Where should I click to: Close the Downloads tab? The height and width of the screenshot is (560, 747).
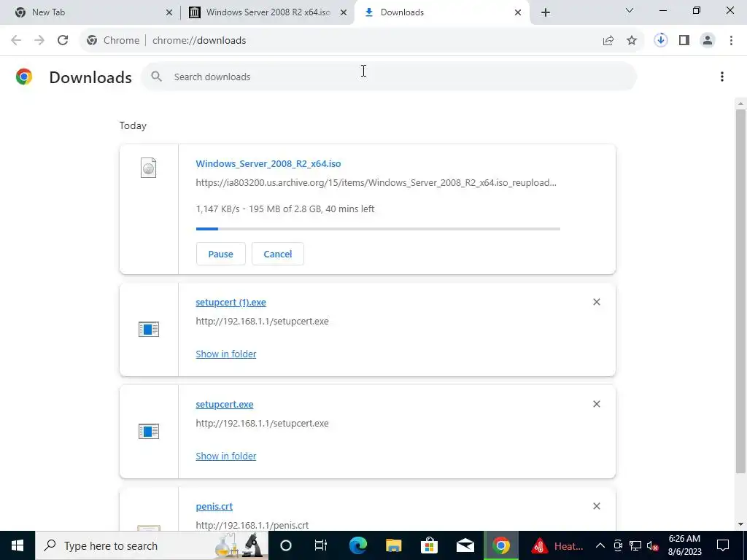coord(518,12)
